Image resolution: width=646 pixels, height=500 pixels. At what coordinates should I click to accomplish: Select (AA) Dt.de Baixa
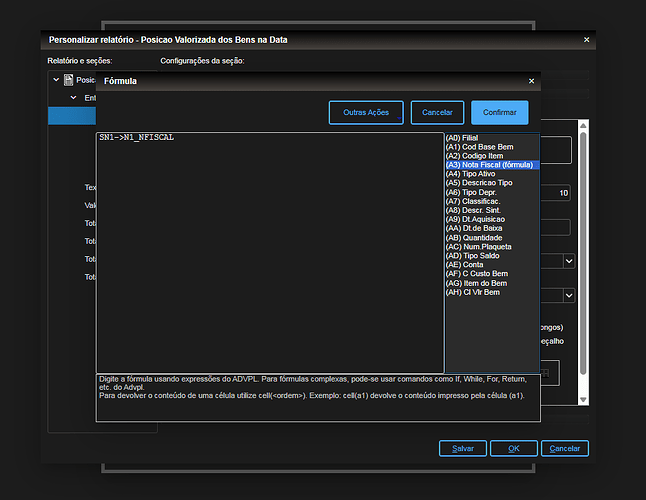(x=492, y=228)
